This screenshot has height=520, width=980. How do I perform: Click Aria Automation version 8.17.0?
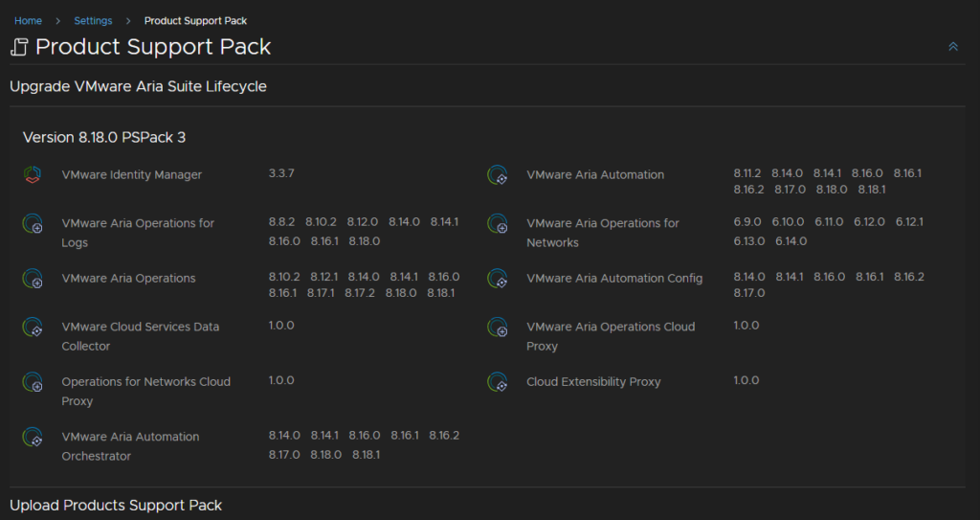pyautogui.click(x=790, y=190)
